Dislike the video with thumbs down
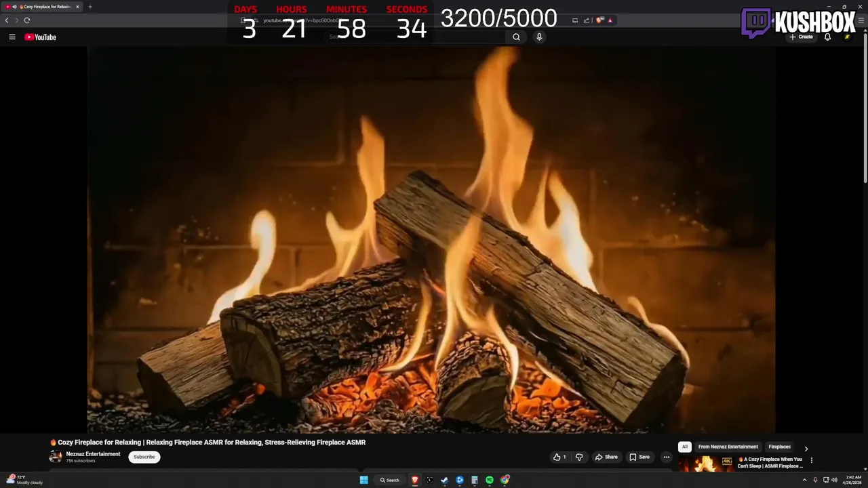 tap(579, 457)
